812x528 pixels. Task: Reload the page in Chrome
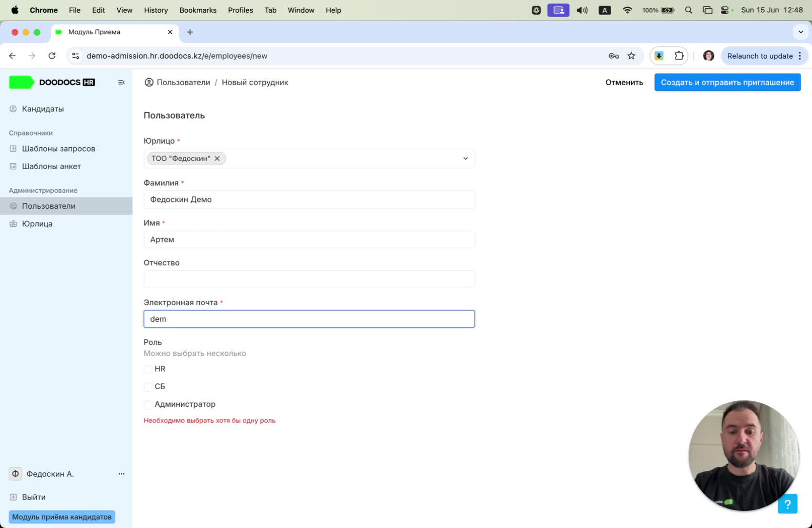pos(52,56)
